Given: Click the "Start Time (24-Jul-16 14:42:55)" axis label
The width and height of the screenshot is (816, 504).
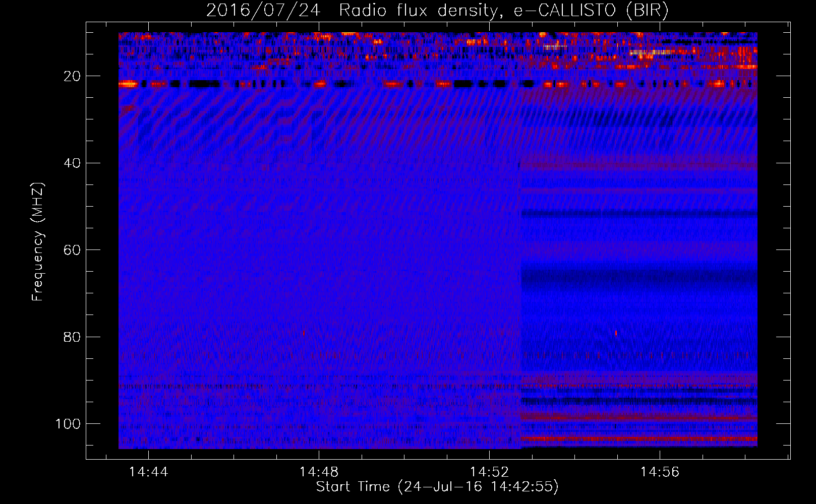Looking at the screenshot, I should (437, 487).
